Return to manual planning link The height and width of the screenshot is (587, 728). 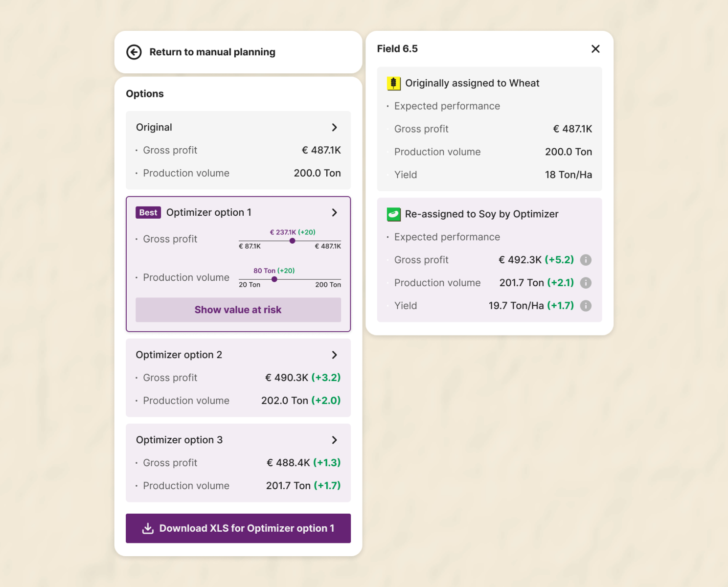[212, 52]
